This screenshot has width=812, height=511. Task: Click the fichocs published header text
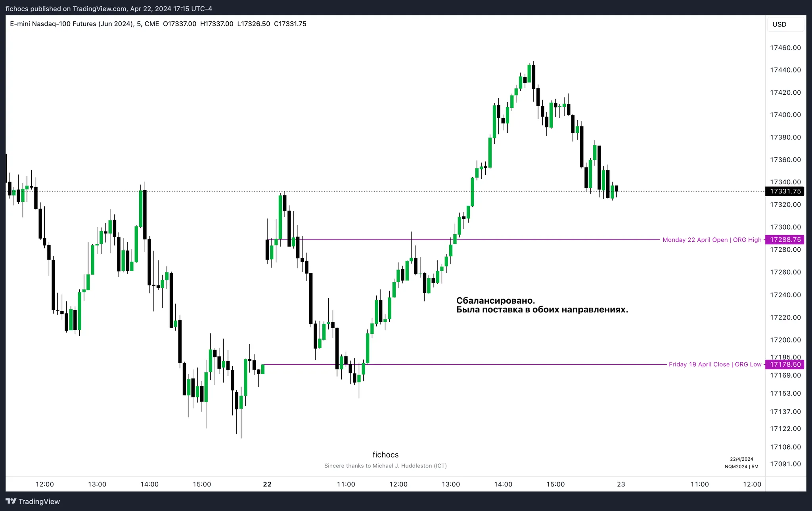pos(109,9)
